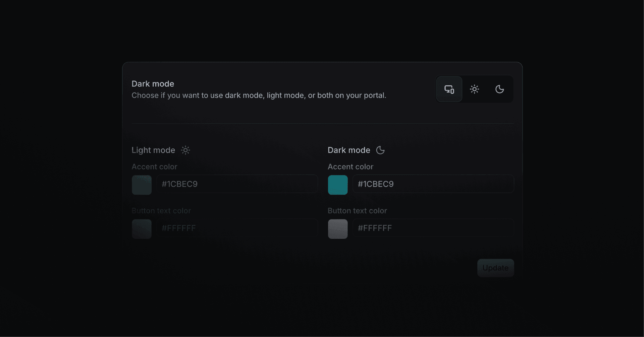
Task: Click the device icon in the mode switcher
Action: tap(449, 89)
